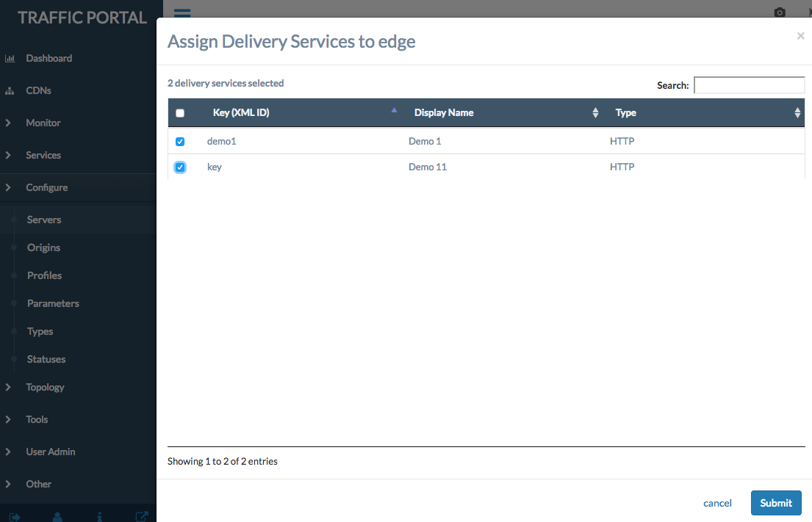Open the hamburger menu beside Traffic Portal
812x522 pixels.
(x=182, y=12)
